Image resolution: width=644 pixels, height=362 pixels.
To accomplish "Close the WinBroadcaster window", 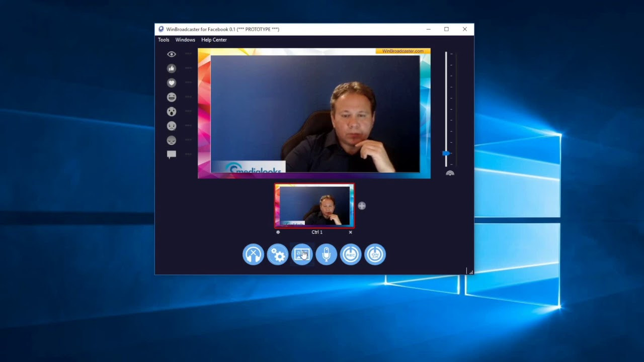I will pyautogui.click(x=464, y=29).
